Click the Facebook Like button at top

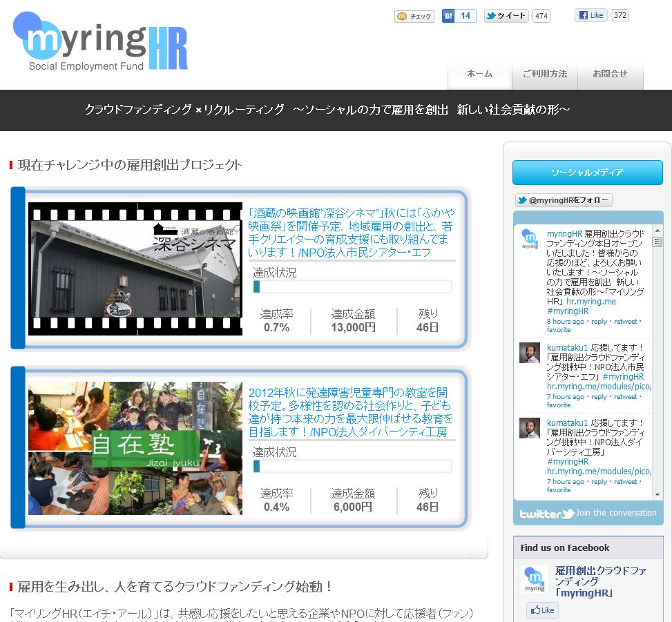coord(591,15)
